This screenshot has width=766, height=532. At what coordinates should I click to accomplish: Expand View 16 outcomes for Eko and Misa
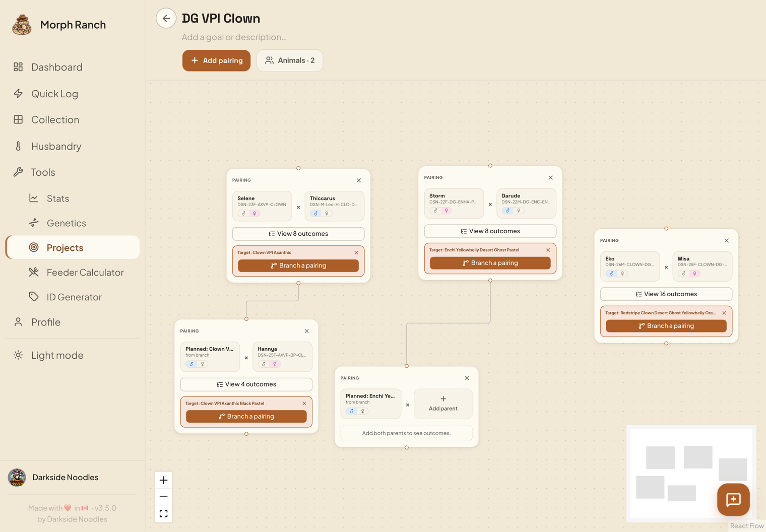(666, 294)
